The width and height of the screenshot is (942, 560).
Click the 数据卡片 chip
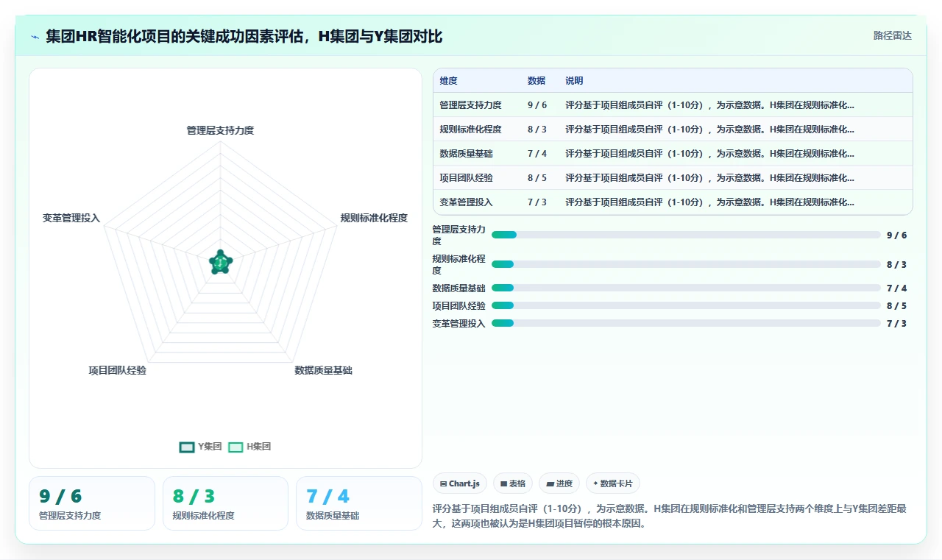613,483
